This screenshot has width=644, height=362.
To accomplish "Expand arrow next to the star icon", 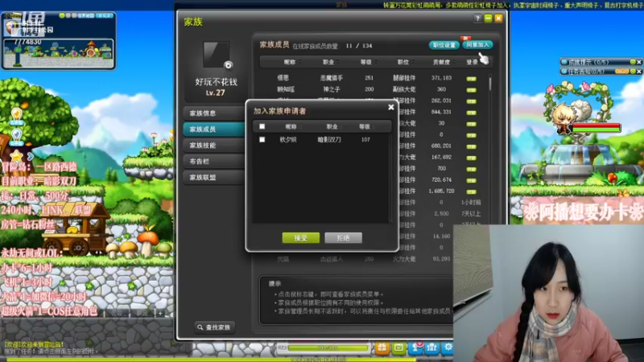I will click(x=31, y=157).
